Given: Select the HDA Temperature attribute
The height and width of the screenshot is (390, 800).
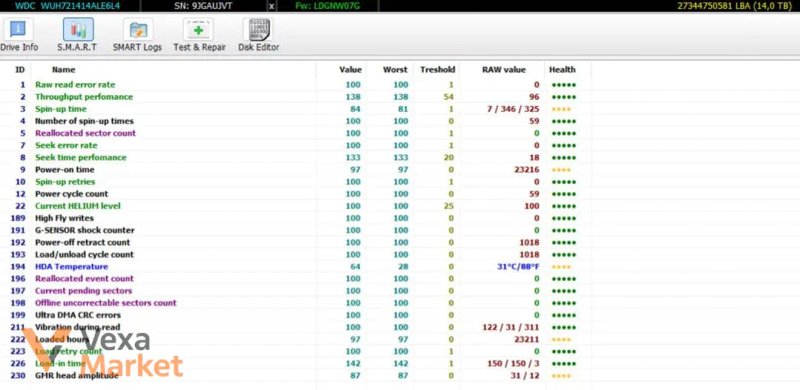Looking at the screenshot, I should tap(71, 267).
